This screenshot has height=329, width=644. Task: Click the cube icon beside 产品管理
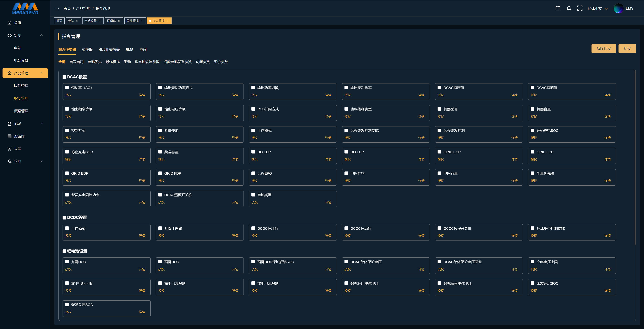pyautogui.click(x=10, y=73)
